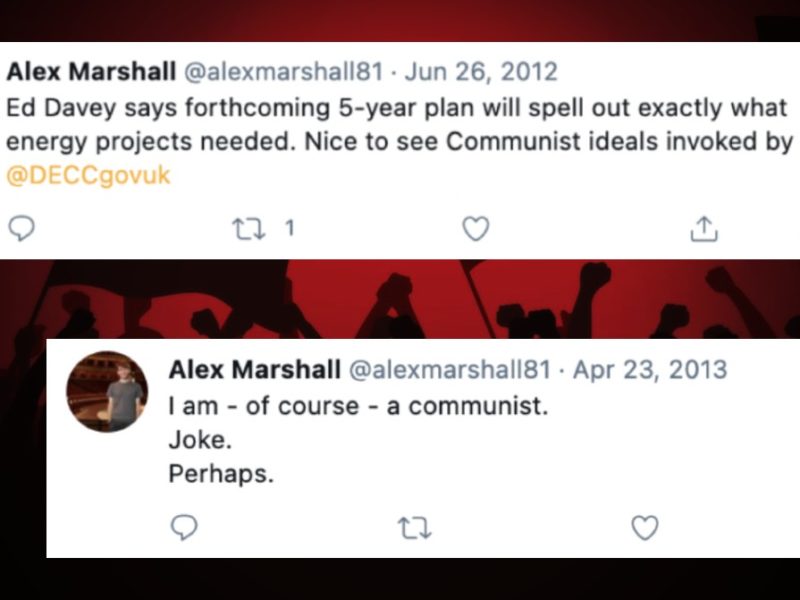The height and width of the screenshot is (600, 800).
Task: Like the 'Joke. Perhaps.' tweet
Action: coord(646,527)
